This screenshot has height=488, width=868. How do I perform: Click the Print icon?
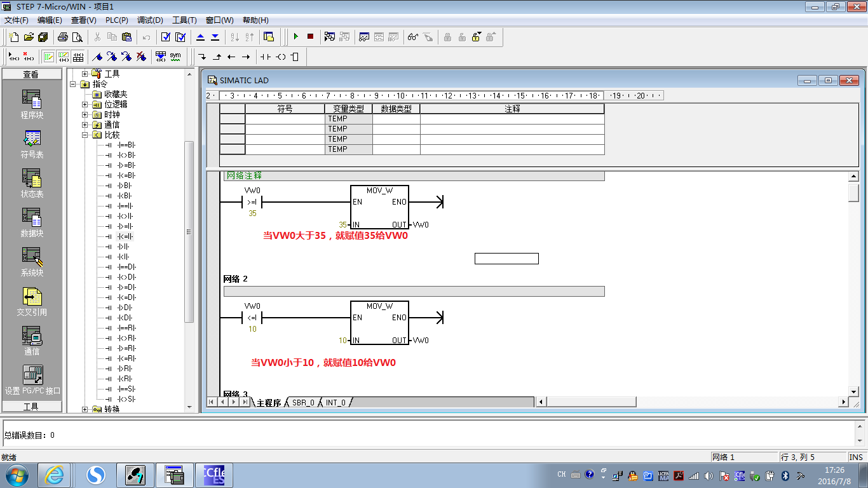tap(63, 37)
